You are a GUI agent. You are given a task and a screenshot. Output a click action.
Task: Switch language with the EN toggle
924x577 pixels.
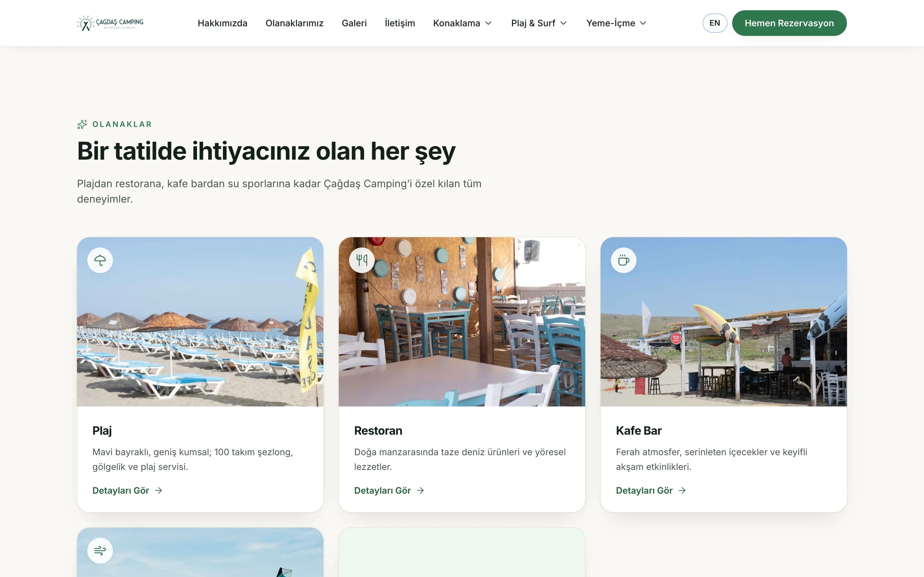pyautogui.click(x=715, y=23)
